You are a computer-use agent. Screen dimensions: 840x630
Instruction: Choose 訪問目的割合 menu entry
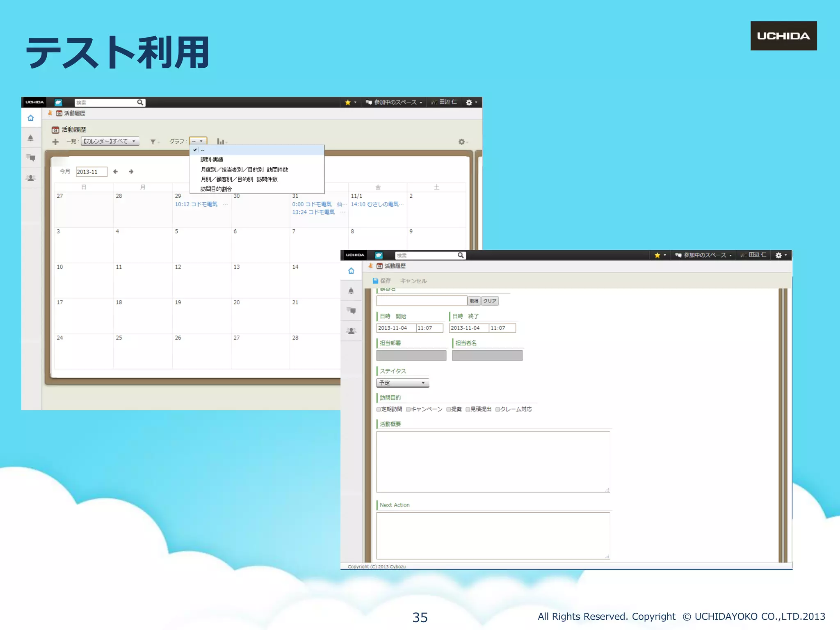click(216, 189)
